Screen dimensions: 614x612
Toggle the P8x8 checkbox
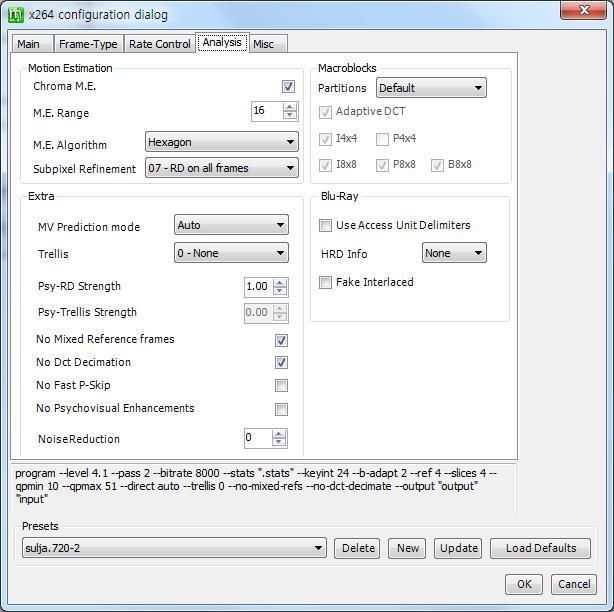(382, 165)
